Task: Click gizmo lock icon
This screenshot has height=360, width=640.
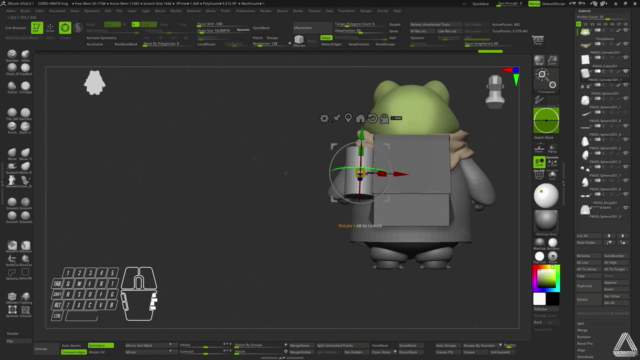Action: tap(384, 118)
